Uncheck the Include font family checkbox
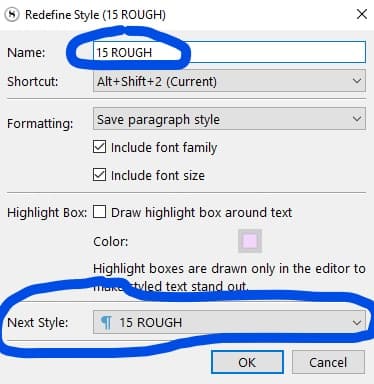Screen dimensions: 374x384 pyautogui.click(x=99, y=147)
